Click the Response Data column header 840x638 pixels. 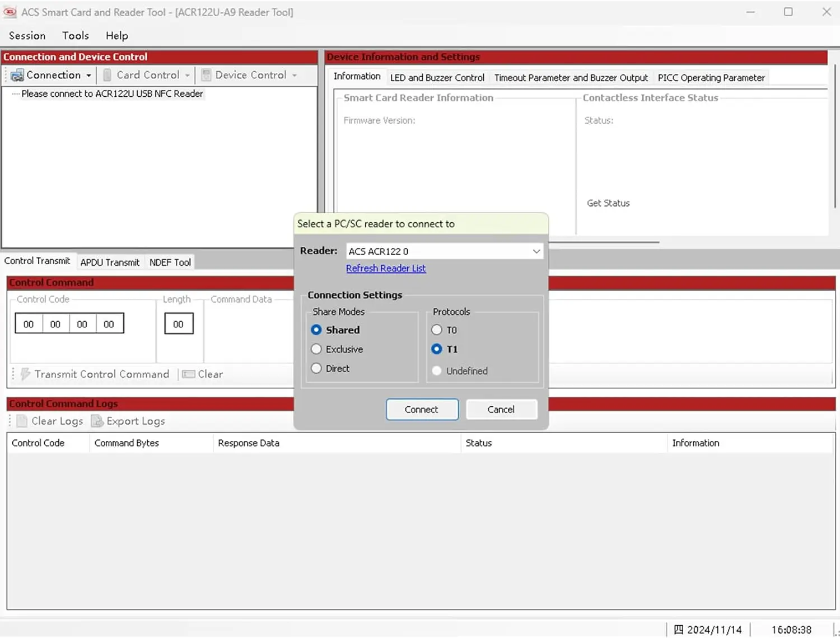[x=337, y=443]
